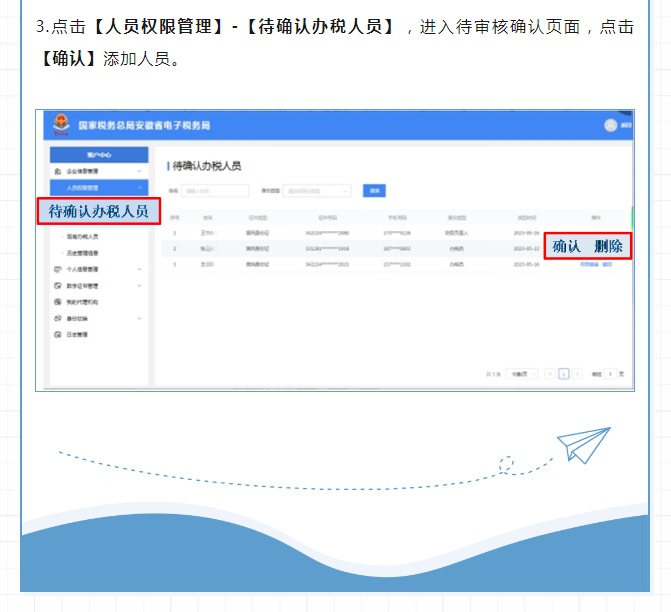The width and height of the screenshot is (671, 612).
Task: Select phone number ending 5126
Action: pos(397,233)
